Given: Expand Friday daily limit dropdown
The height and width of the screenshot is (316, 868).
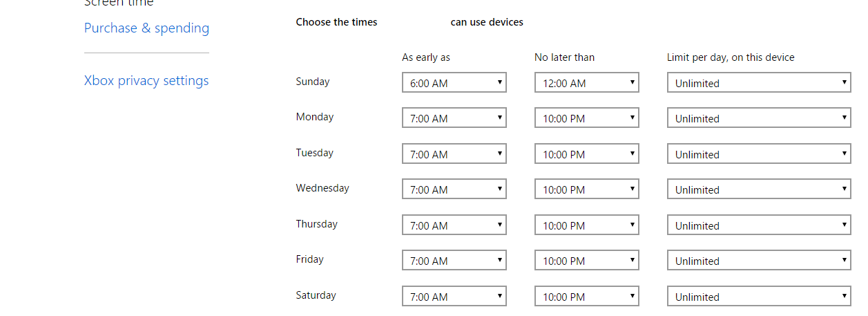Looking at the screenshot, I should click(759, 260).
